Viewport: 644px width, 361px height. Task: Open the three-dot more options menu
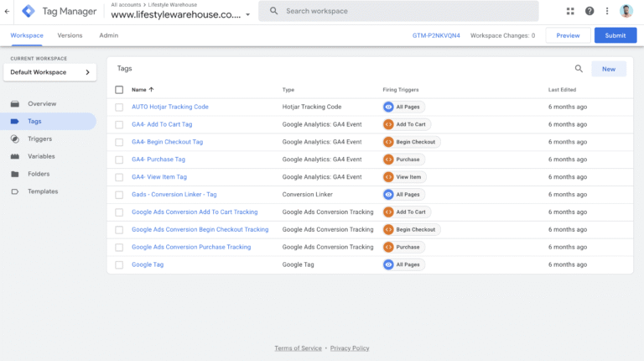(607, 11)
